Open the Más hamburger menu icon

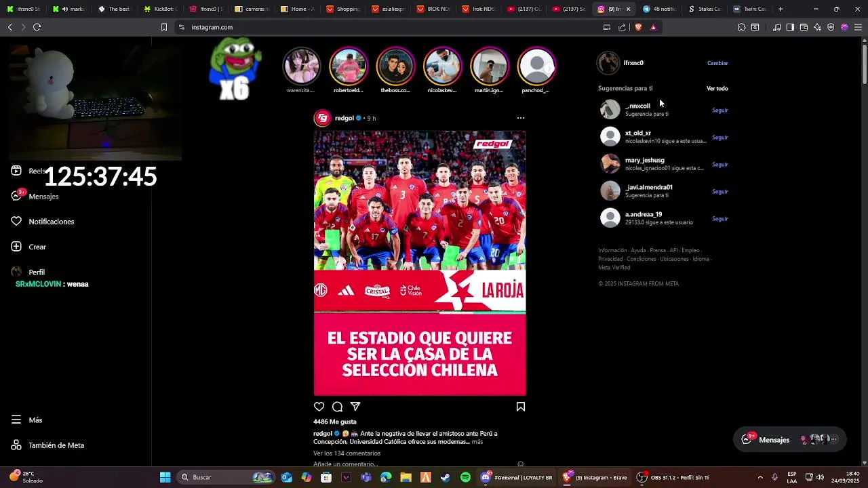pos(16,420)
